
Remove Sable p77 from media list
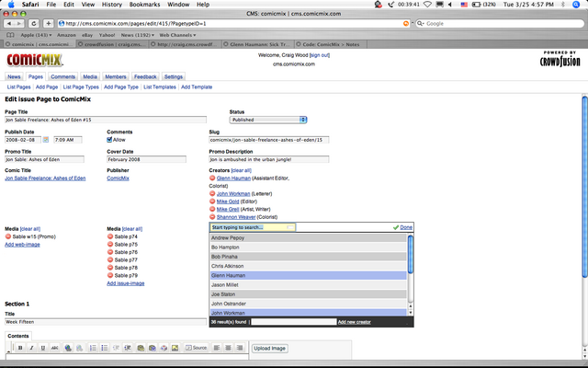[x=110, y=259]
